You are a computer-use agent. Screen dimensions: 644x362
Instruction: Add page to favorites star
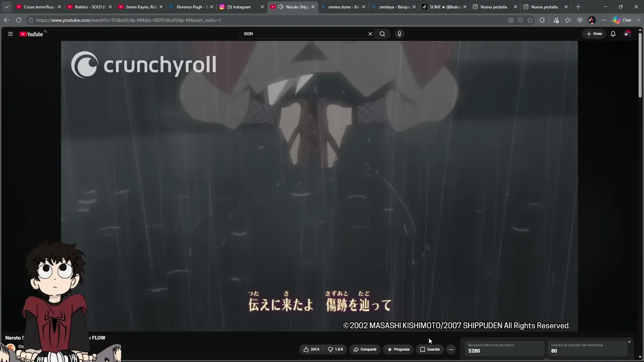[530, 20]
